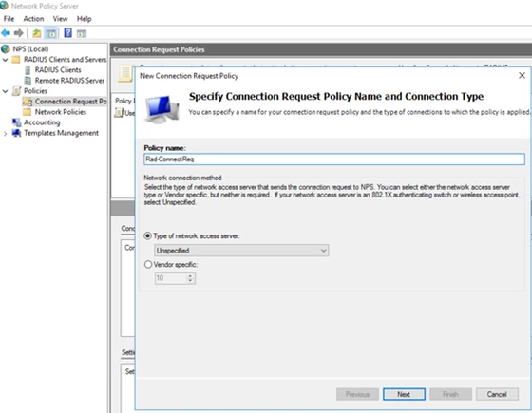
Task: Select the Policies label in the tree
Action: pyautogui.click(x=35, y=91)
